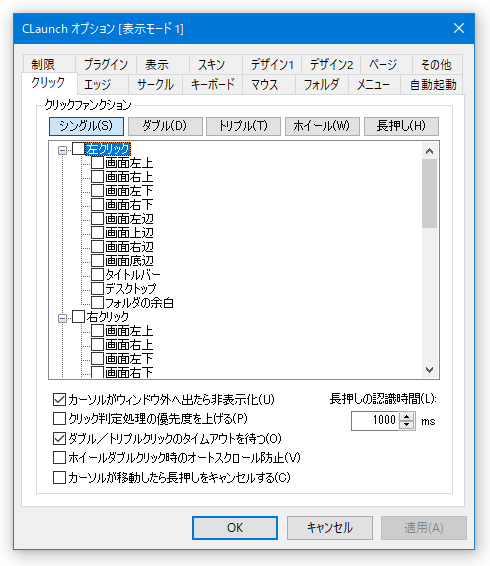
Task: Open the ページ tab
Action: click(x=386, y=65)
